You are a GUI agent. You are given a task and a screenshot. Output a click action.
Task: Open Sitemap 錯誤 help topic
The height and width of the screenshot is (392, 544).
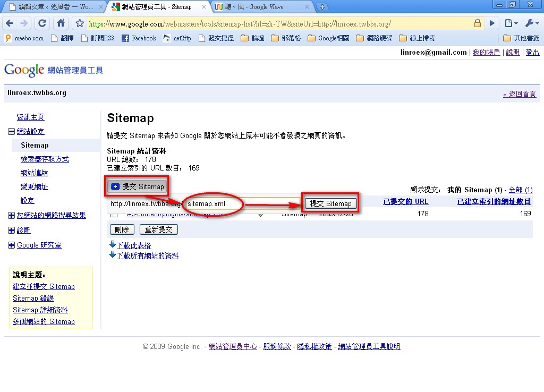33,299
